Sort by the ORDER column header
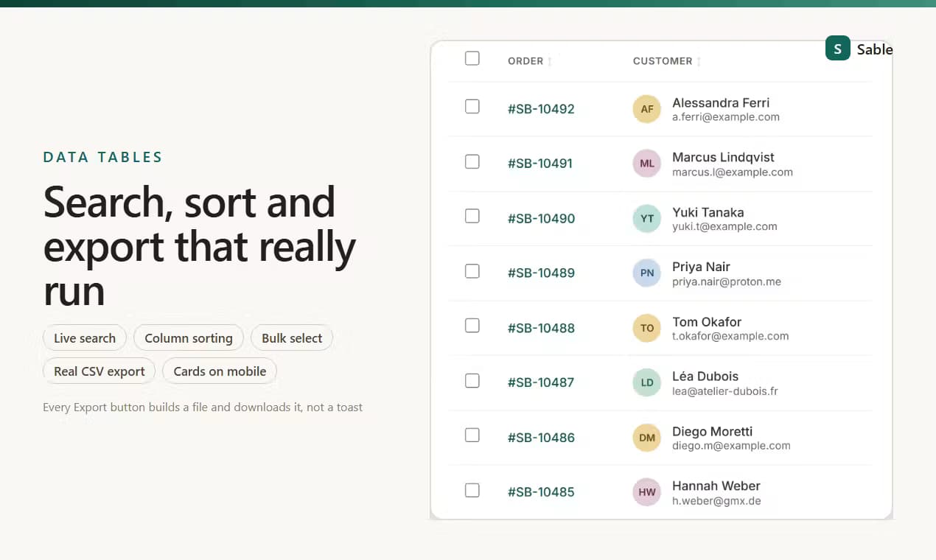The image size is (936, 560). pos(530,61)
